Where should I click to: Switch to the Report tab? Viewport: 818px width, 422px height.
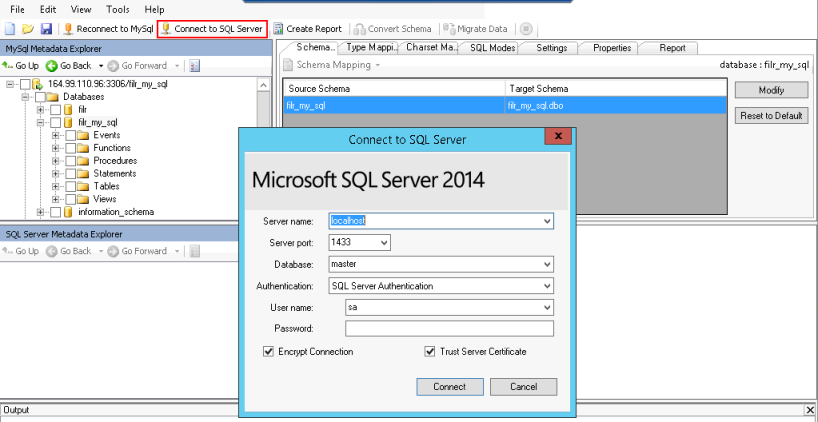tap(672, 47)
